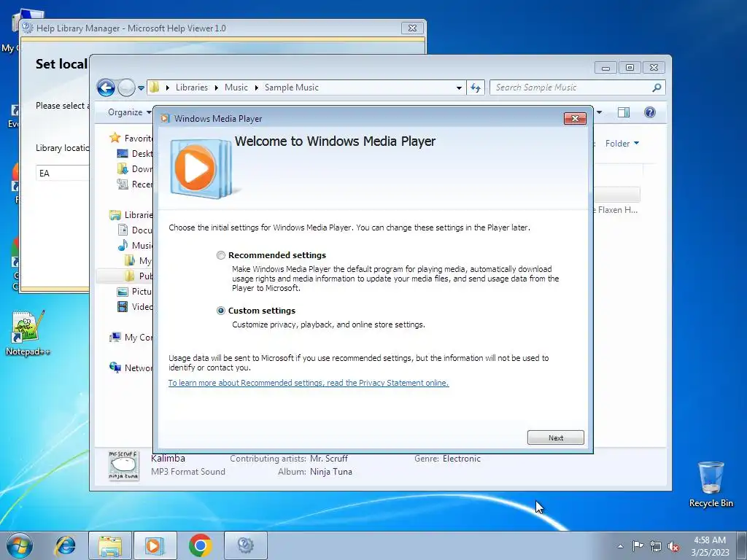This screenshot has width=747, height=560.
Task: Open Explorer help question mark icon
Action: (650, 112)
